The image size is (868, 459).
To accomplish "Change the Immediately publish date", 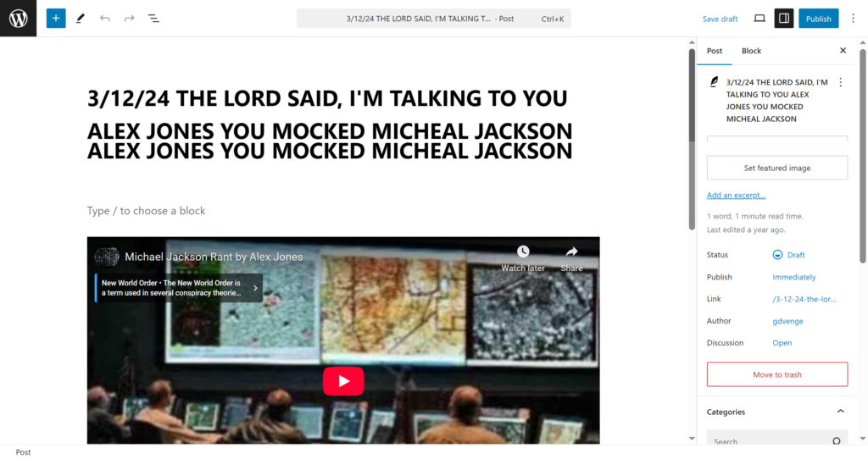I will click(x=794, y=277).
